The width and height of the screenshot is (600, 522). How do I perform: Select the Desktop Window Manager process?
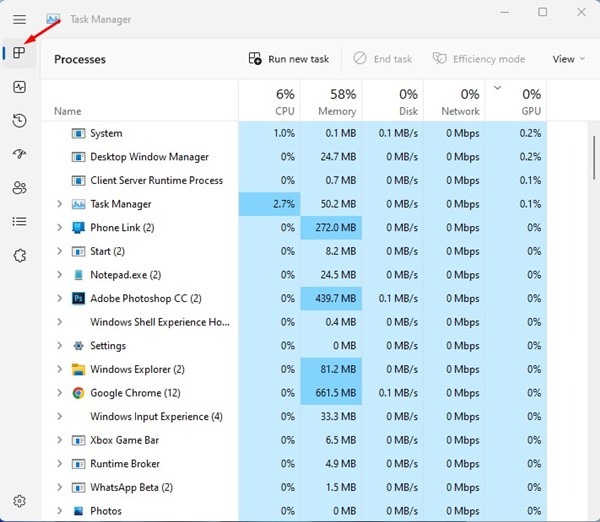pos(149,157)
